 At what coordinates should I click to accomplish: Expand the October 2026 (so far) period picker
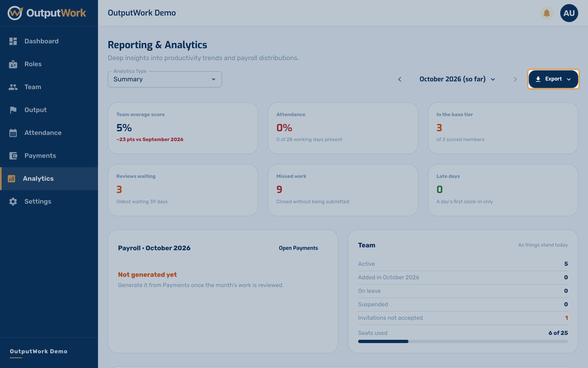tap(457, 79)
